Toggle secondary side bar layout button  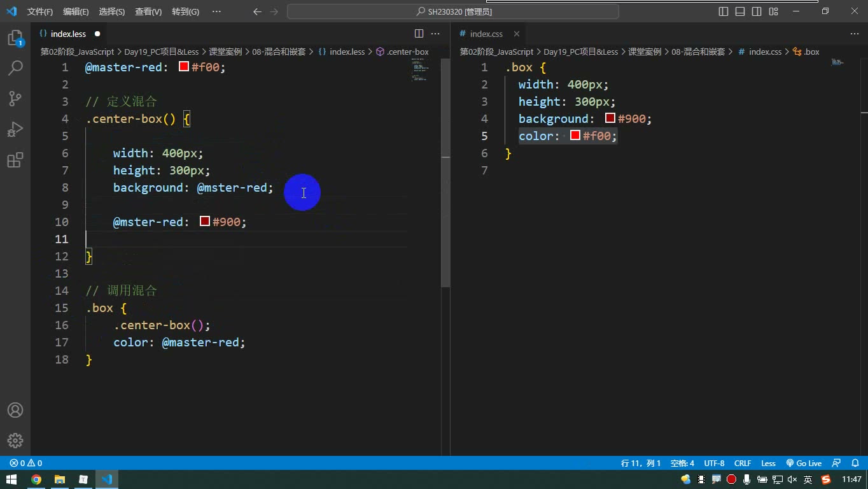pyautogui.click(x=757, y=11)
